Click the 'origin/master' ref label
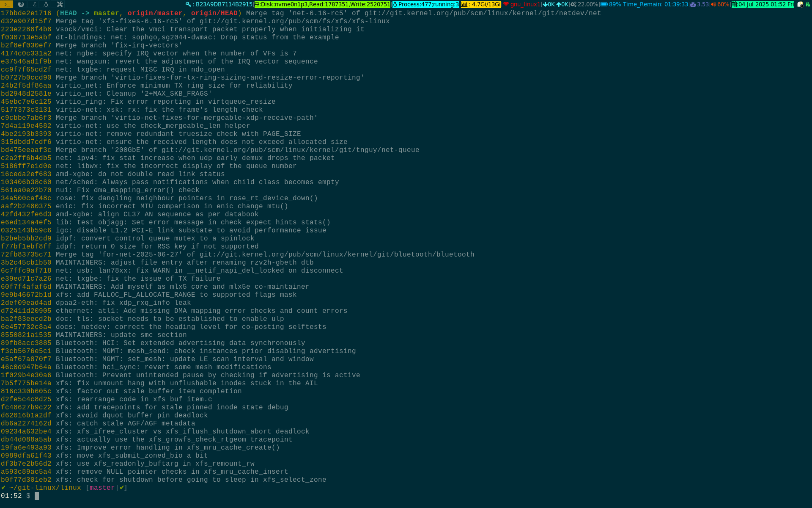 pyautogui.click(x=155, y=13)
